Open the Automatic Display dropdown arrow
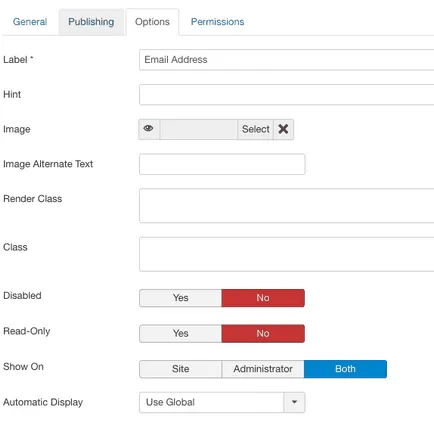434x426 pixels. [294, 402]
